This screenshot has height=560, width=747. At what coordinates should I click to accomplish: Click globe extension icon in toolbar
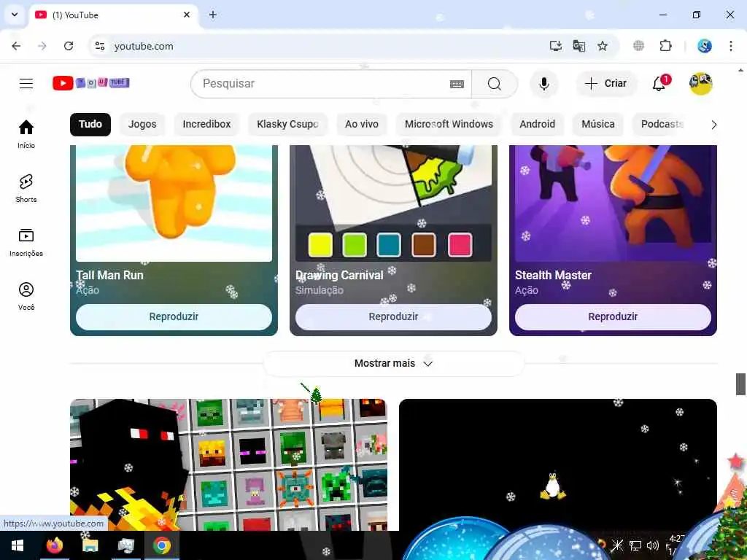click(639, 46)
